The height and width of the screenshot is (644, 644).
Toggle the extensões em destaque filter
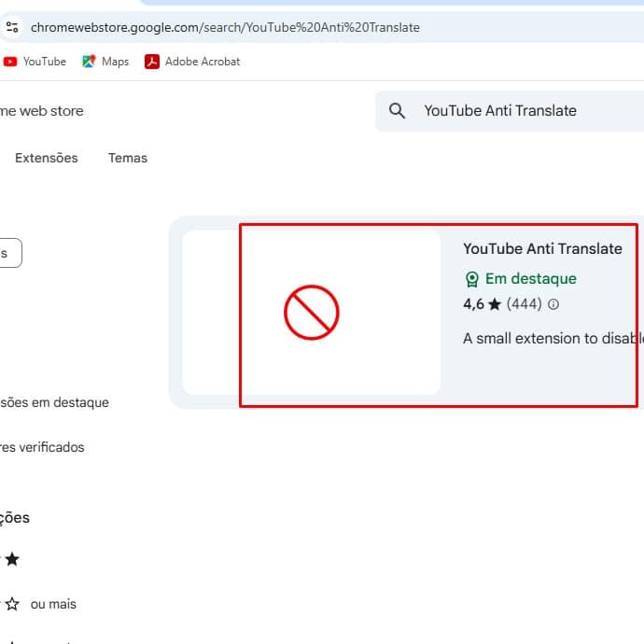(54, 403)
